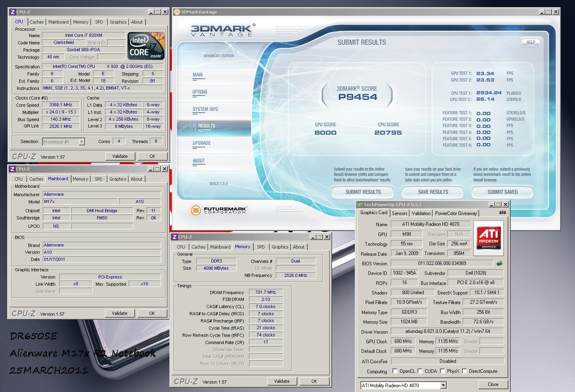The height and width of the screenshot is (392, 575).
Task: Click the GPU score 8000
Action: click(325, 133)
